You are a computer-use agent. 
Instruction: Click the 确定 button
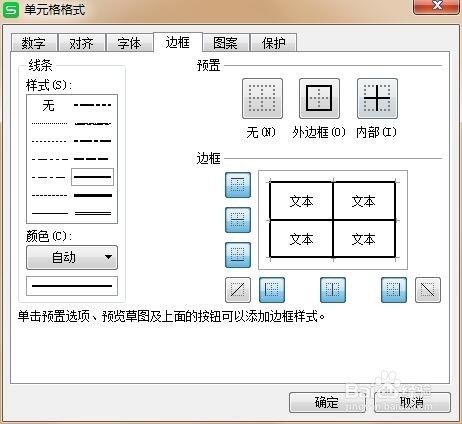tap(327, 402)
